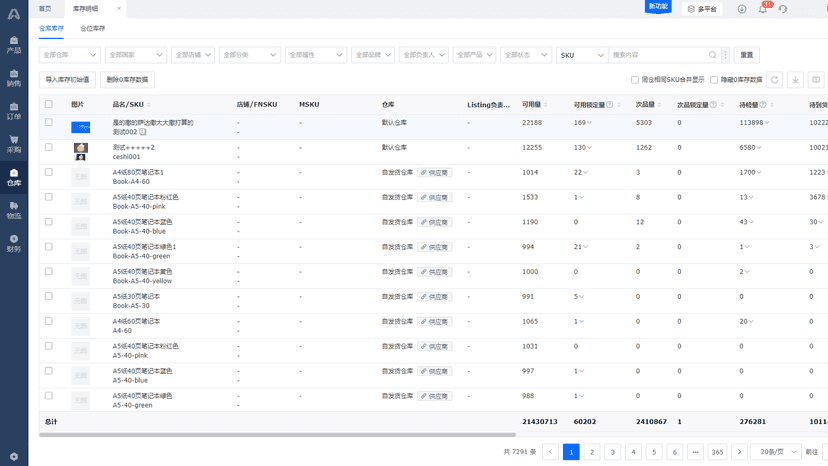Open the three-dot search options icon
828x466 pixels.
(726, 55)
